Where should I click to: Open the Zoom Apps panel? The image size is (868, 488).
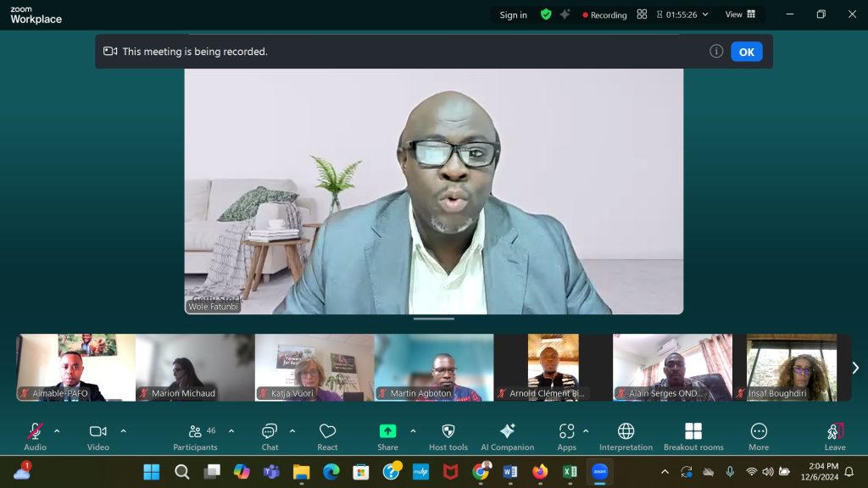[x=565, y=434]
